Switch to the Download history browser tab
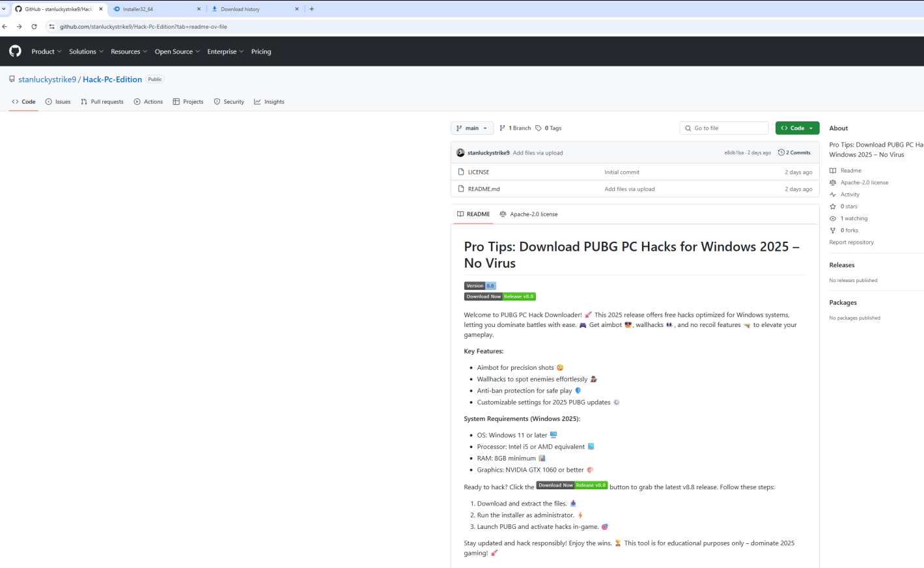924x568 pixels. click(254, 9)
